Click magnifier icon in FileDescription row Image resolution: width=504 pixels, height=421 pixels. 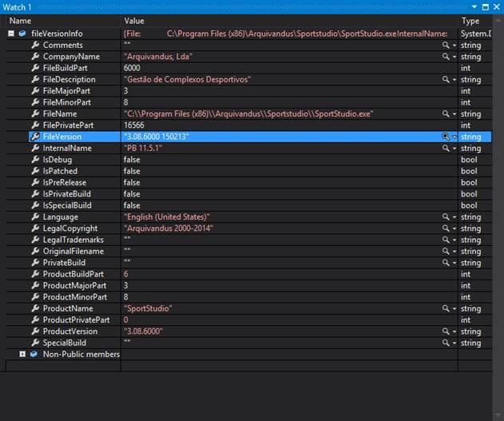(446, 79)
